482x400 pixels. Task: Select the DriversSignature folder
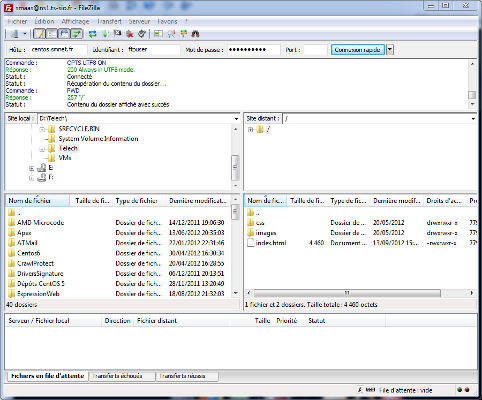pyautogui.click(x=40, y=274)
